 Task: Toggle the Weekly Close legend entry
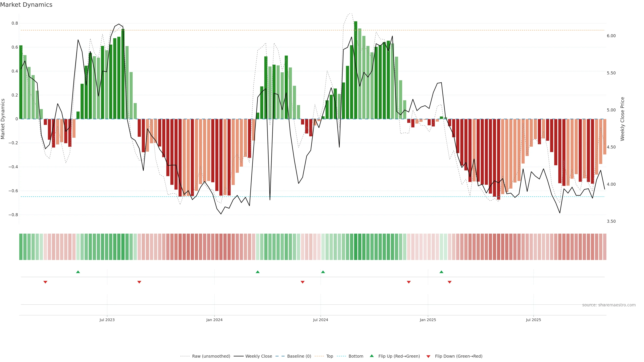click(x=258, y=356)
